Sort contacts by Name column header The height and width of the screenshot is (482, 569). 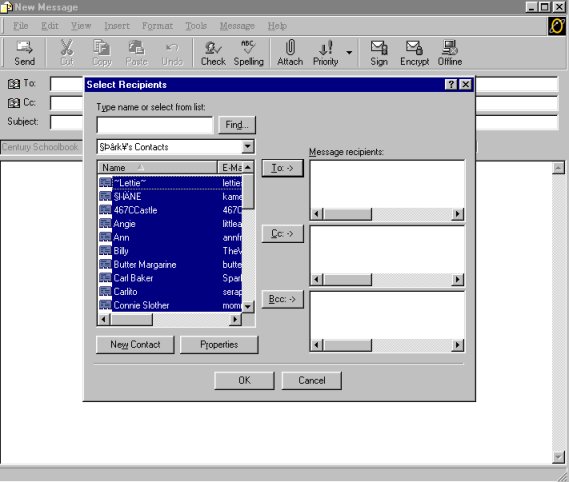pyautogui.click(x=157, y=167)
